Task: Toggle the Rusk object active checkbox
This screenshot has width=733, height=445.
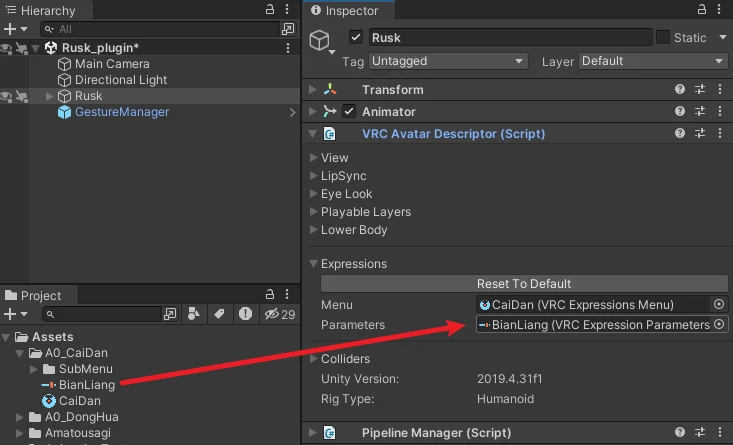Action: click(x=355, y=38)
